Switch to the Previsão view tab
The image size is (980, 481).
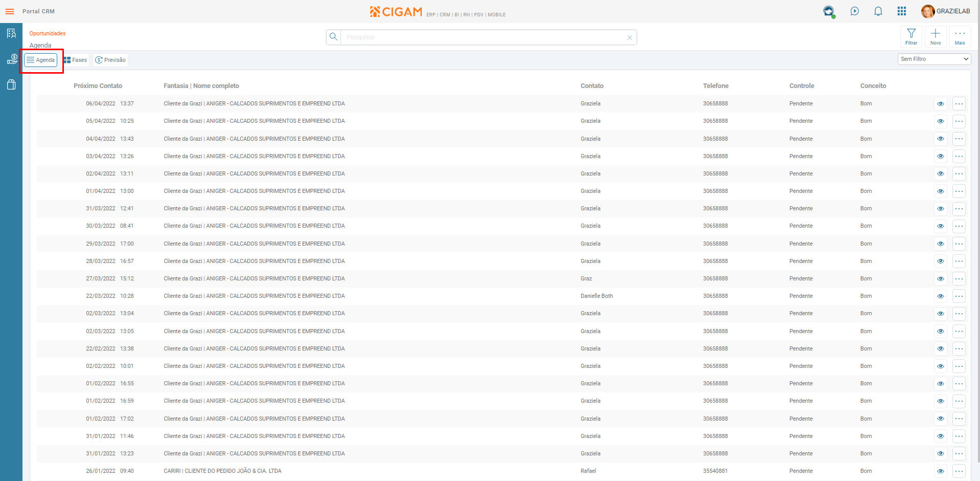point(110,60)
